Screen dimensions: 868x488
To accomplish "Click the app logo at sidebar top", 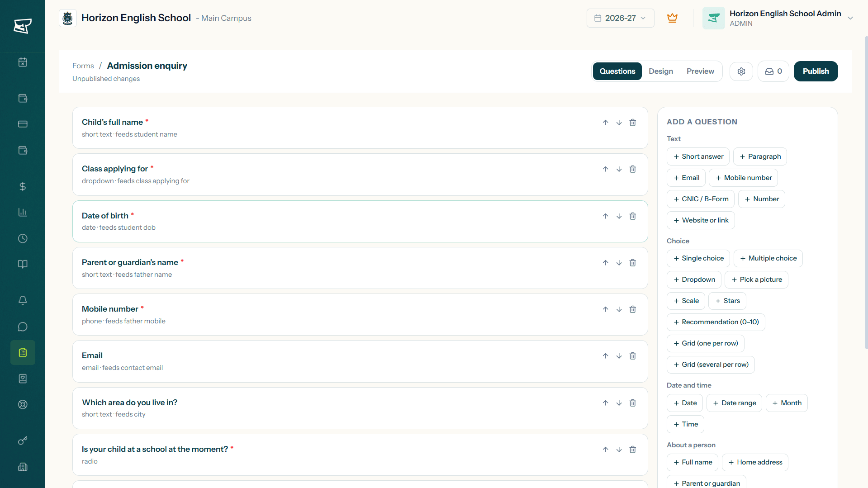I will pyautogui.click(x=23, y=26).
